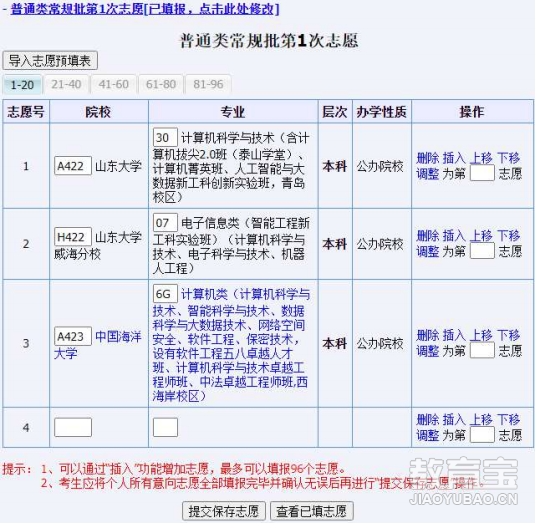Focus the A422 school code field
Screen dimensions: 539x528
(x=73, y=166)
